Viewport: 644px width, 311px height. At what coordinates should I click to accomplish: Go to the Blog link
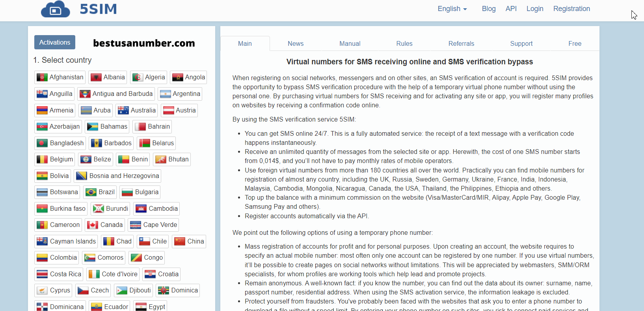pyautogui.click(x=489, y=9)
